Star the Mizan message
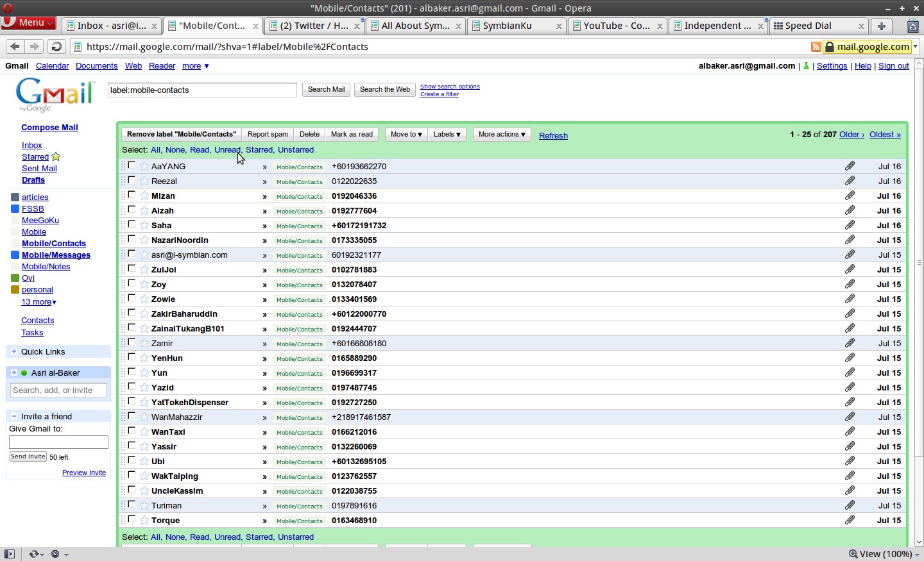 click(144, 196)
